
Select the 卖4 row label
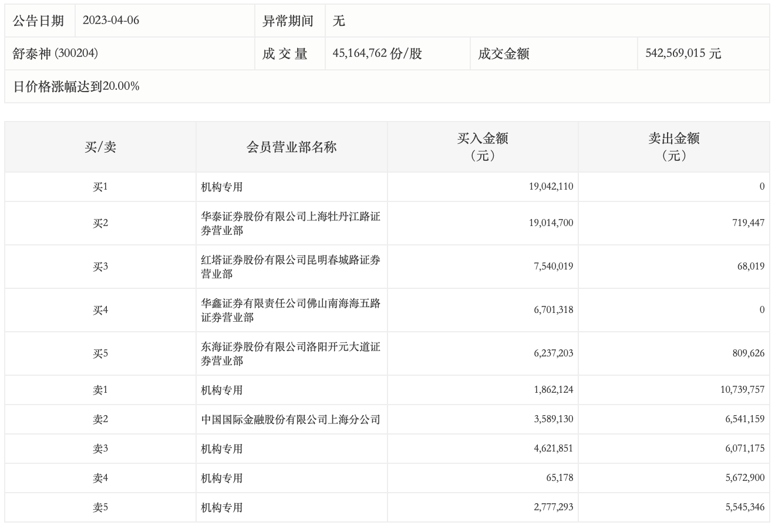(x=100, y=478)
